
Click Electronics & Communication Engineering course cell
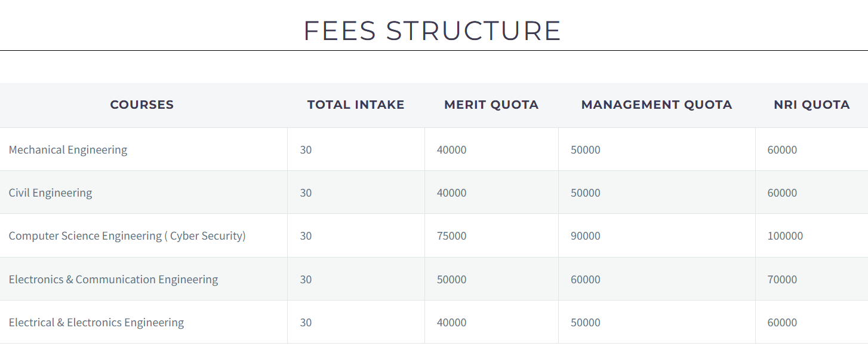(113, 279)
